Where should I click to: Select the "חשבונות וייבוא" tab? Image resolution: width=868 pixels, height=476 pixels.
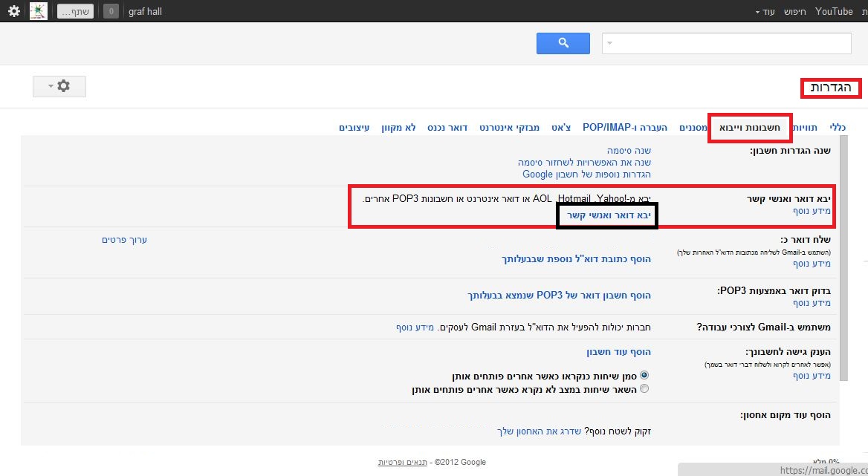point(750,128)
